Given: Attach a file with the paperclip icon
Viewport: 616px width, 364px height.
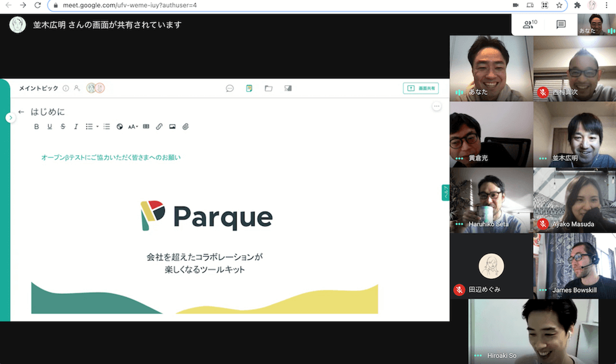Looking at the screenshot, I should click(x=186, y=127).
